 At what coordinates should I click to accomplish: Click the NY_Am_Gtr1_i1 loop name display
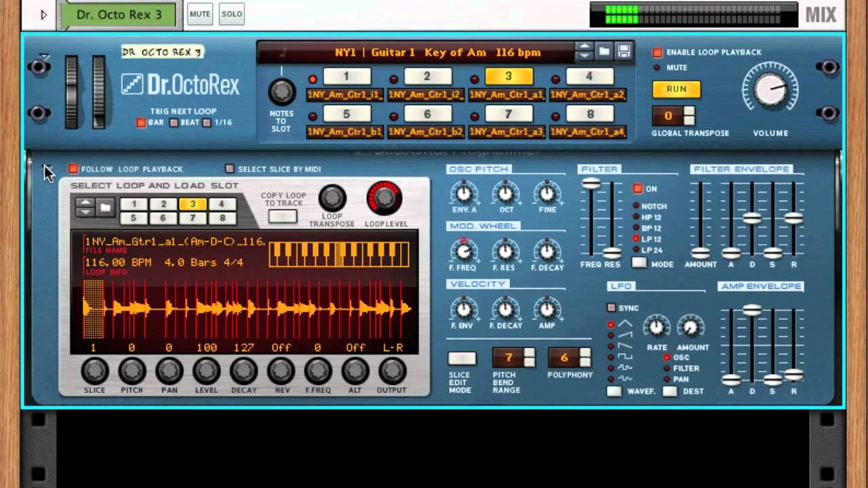(x=345, y=95)
